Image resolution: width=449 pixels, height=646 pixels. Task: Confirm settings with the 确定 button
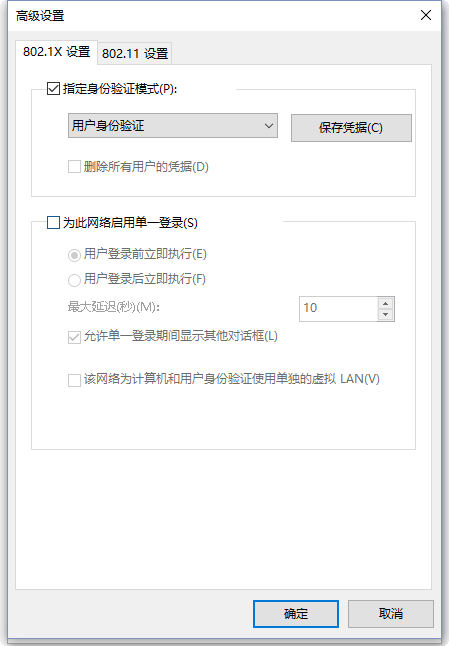(x=296, y=614)
